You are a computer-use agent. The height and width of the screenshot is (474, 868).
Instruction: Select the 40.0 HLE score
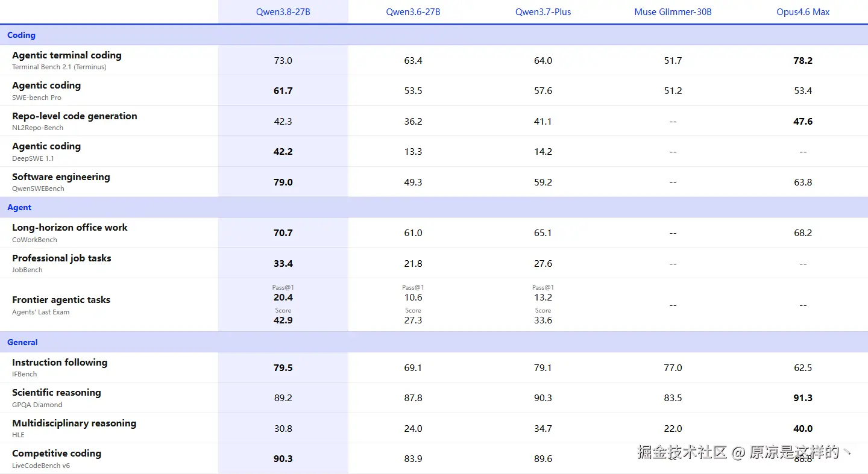803,429
